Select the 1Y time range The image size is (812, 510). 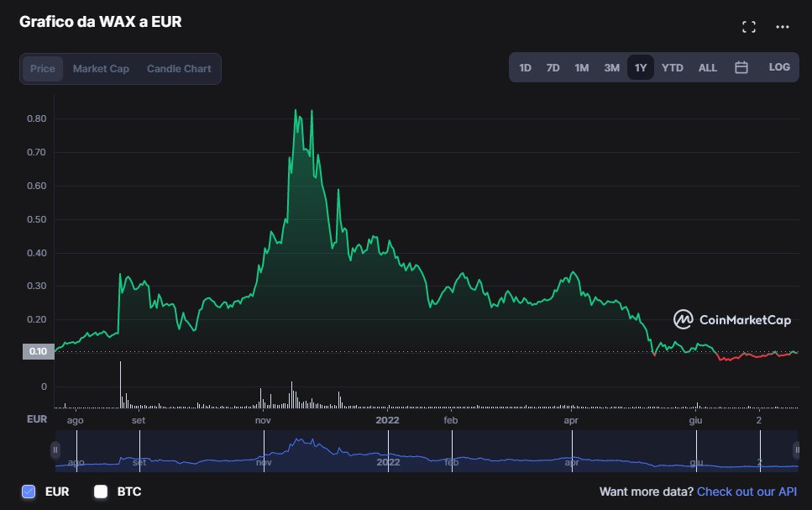coord(641,67)
